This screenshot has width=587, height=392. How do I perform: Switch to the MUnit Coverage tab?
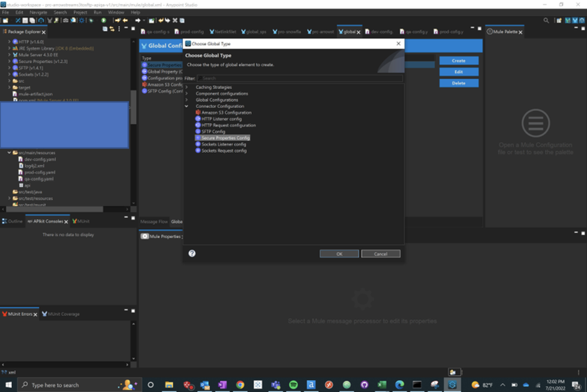61,314
